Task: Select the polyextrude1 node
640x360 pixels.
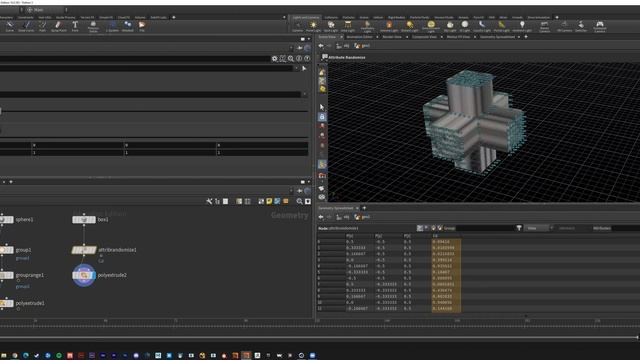Action: point(7,303)
